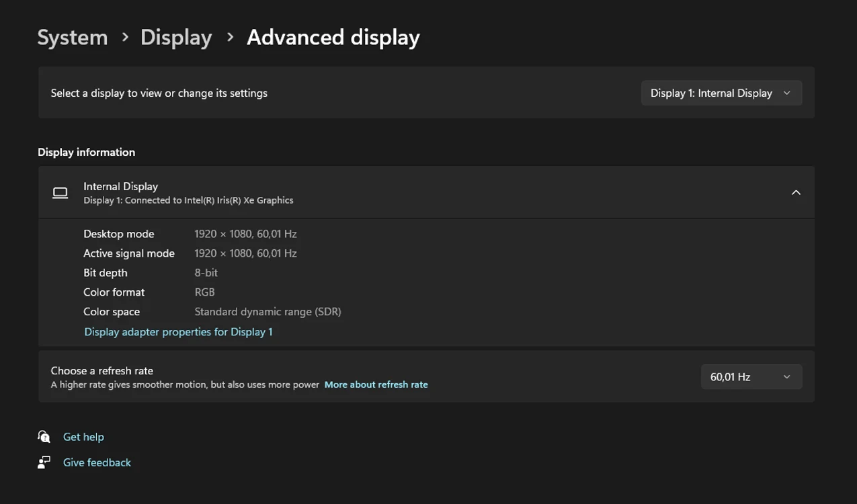The image size is (857, 504).
Task: Click the Color space SDR value
Action: 268,312
